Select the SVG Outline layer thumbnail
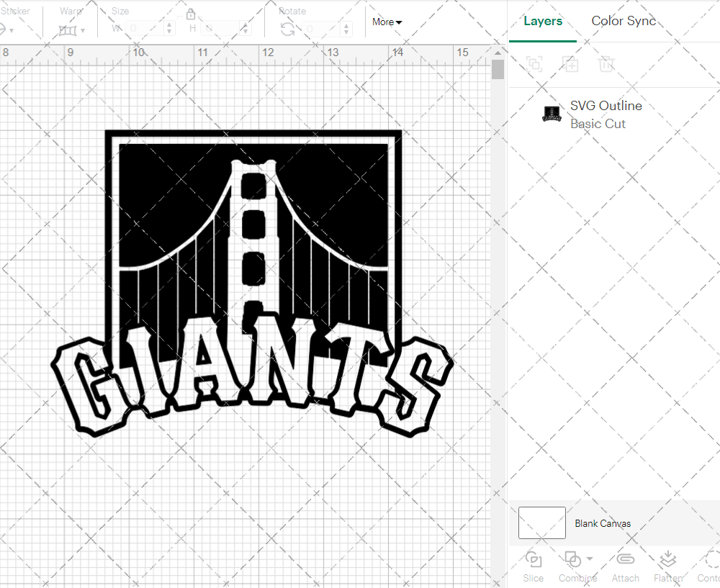This screenshot has width=720, height=588. click(x=552, y=114)
